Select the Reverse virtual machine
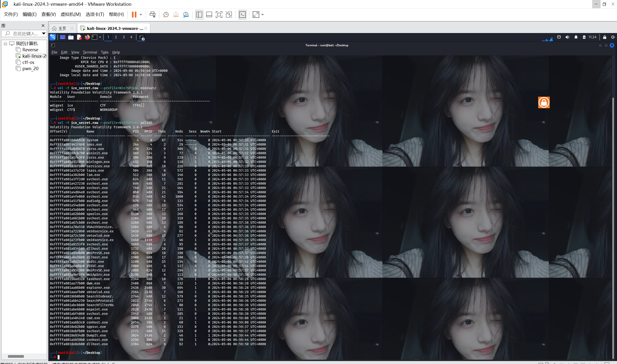617x364 pixels. [x=30, y=50]
